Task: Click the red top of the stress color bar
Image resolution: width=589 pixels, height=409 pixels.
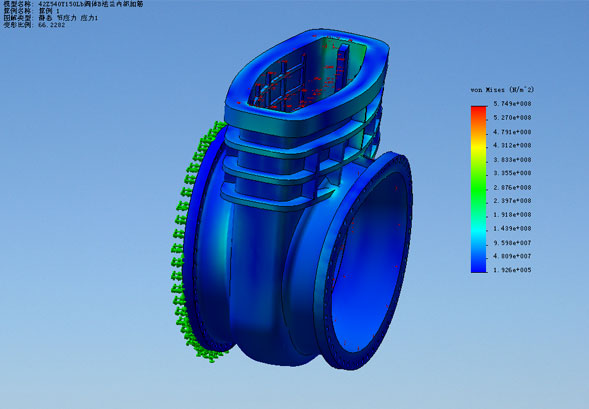Action: coord(479,111)
